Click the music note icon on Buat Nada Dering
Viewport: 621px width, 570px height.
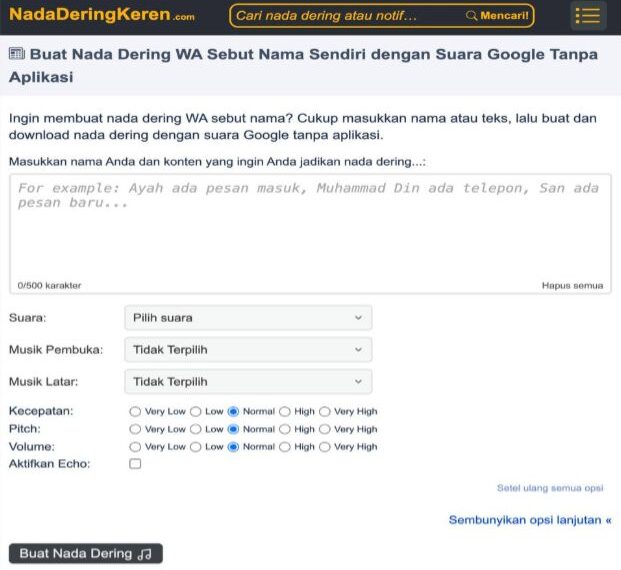145,554
